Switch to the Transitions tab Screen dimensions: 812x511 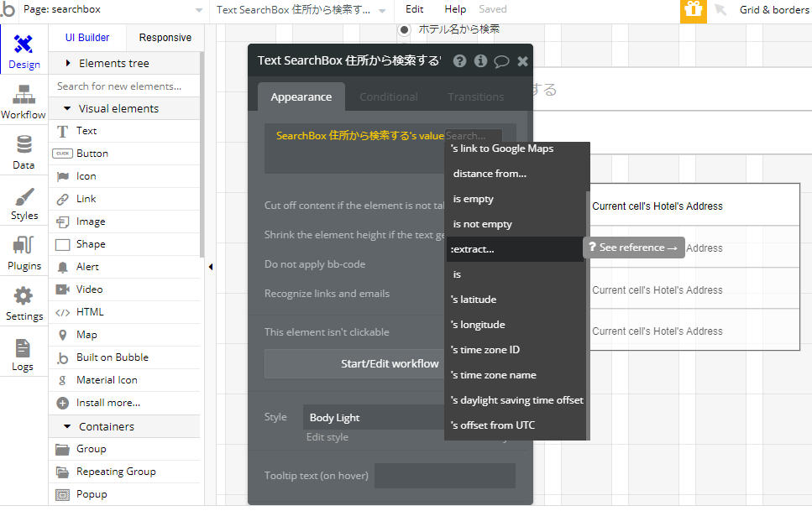476,96
